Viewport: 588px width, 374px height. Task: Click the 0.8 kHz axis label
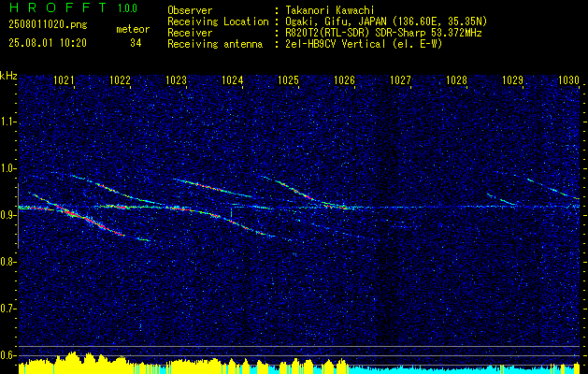pyautogui.click(x=7, y=262)
